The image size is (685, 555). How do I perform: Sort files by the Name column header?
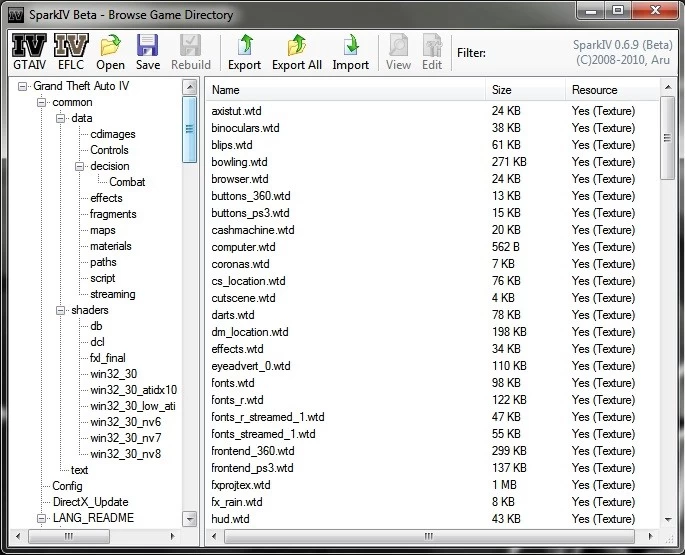(345, 90)
